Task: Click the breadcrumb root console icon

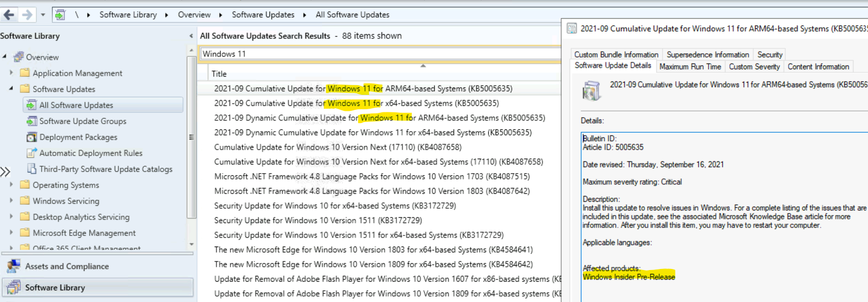Action: (x=60, y=15)
